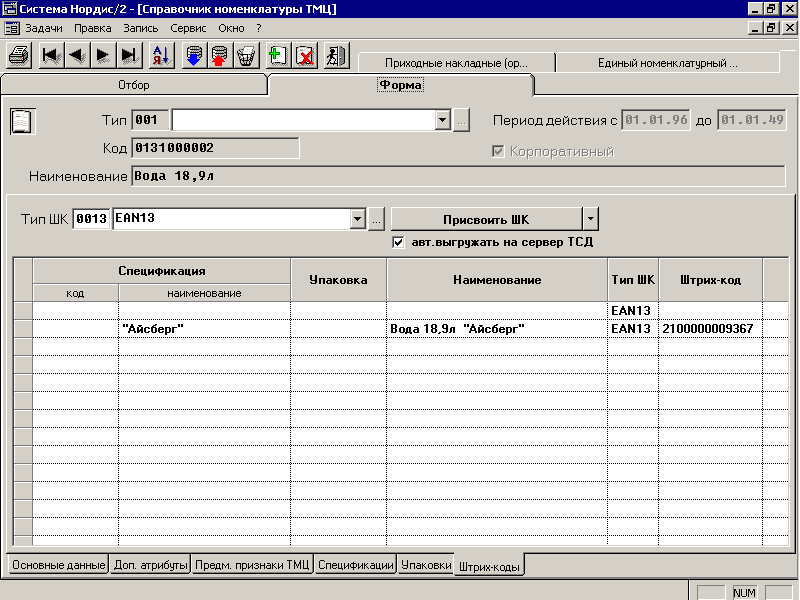Select the Форма tab
The image size is (800, 600).
[401, 85]
